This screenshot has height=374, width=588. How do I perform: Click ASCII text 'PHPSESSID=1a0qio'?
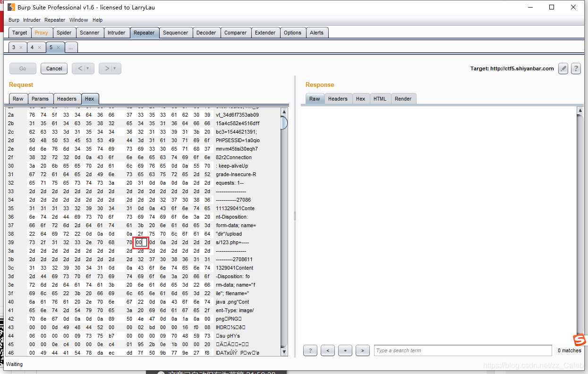tap(238, 140)
